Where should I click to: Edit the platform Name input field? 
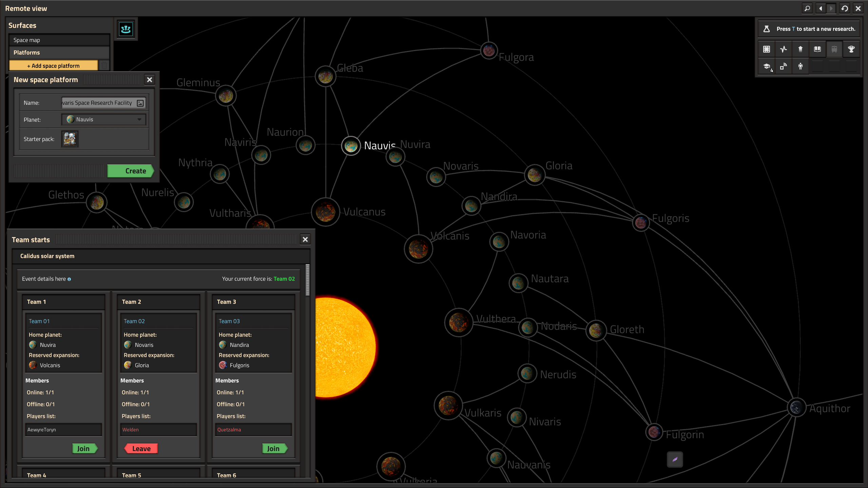point(104,103)
